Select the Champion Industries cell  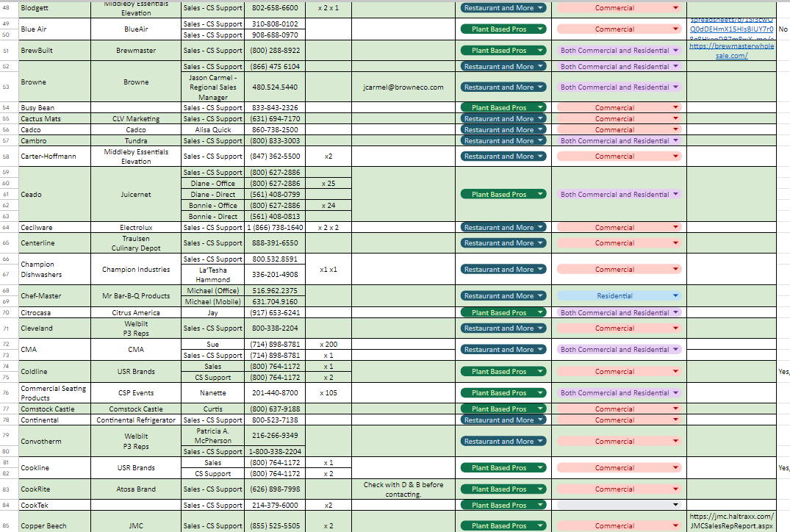tap(136, 270)
